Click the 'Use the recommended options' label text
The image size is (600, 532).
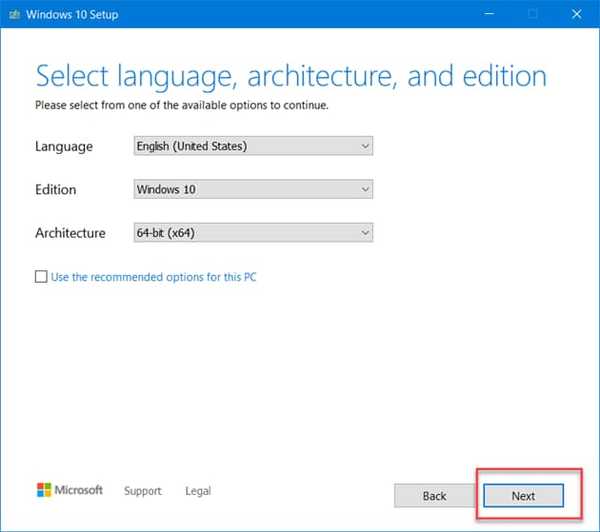(153, 277)
